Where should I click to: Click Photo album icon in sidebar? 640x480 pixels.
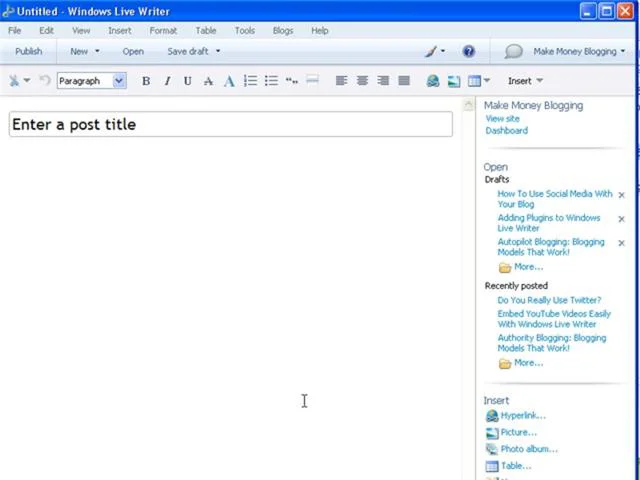492,449
